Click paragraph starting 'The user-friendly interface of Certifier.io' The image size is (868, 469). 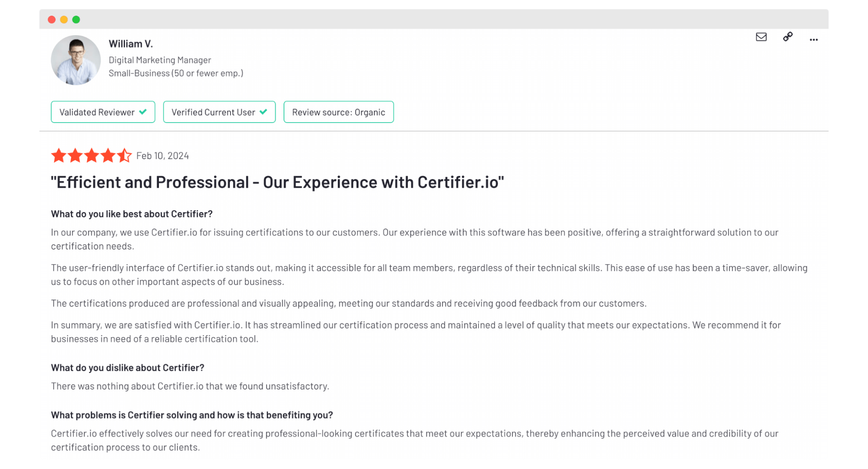pyautogui.click(x=429, y=275)
